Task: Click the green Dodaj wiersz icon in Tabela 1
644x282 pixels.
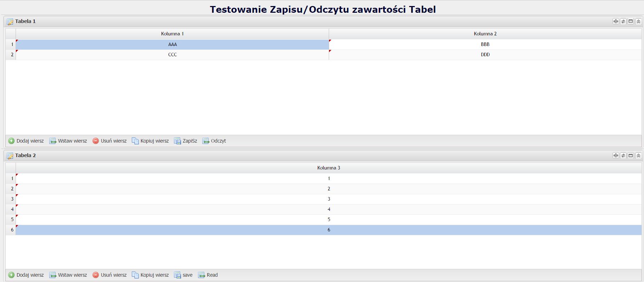Action: click(x=11, y=141)
